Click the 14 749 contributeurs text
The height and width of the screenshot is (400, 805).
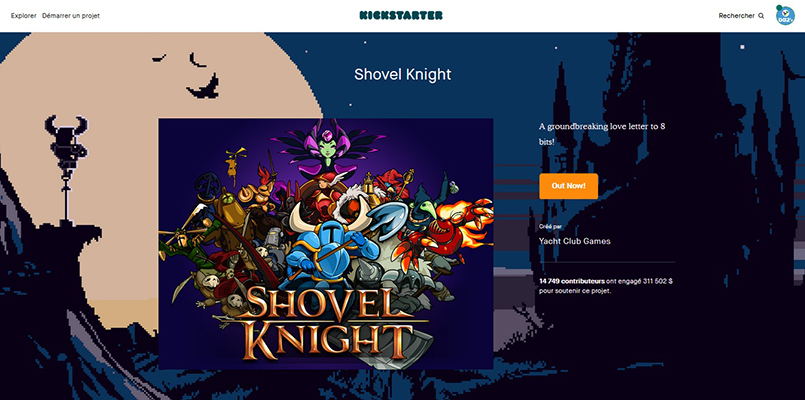[572, 281]
